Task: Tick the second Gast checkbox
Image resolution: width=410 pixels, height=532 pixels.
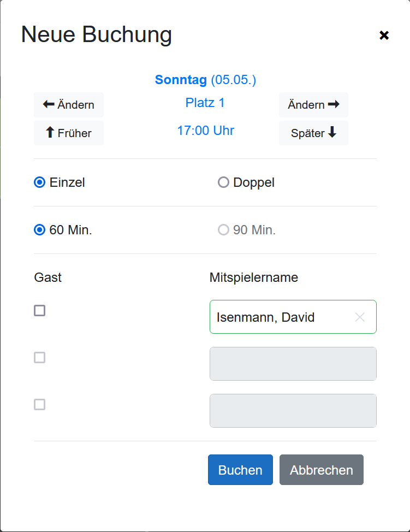Action: pos(40,358)
